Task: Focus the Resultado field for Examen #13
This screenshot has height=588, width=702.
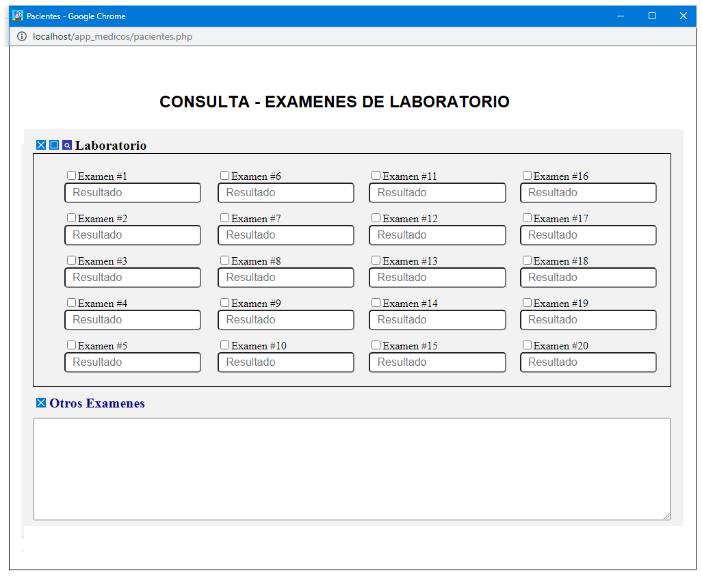Action: pos(437,278)
